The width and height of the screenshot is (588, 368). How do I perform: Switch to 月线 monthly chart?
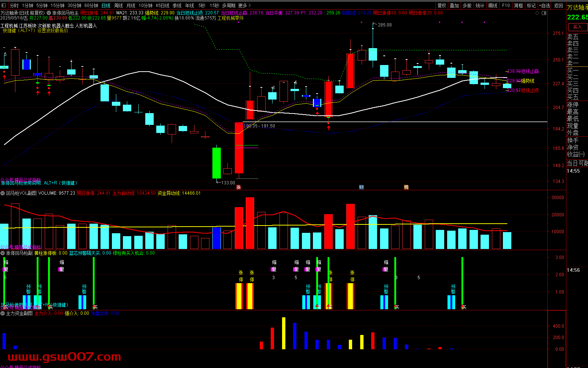131,6
